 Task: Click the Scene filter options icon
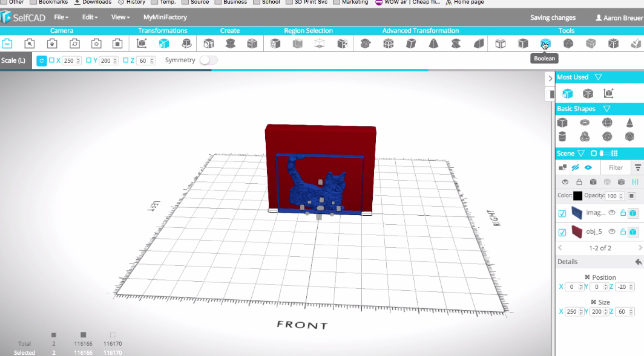[638, 167]
